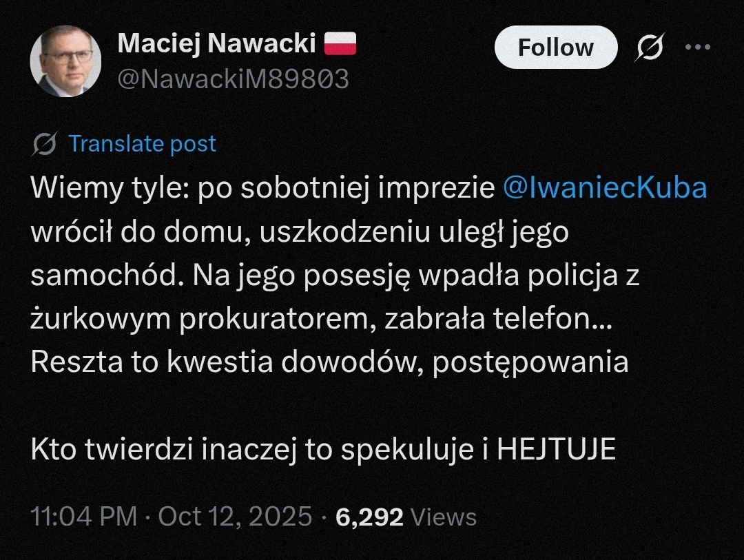The image size is (744, 560).
Task: Open the three-dot more options menu
Action: pos(697,48)
